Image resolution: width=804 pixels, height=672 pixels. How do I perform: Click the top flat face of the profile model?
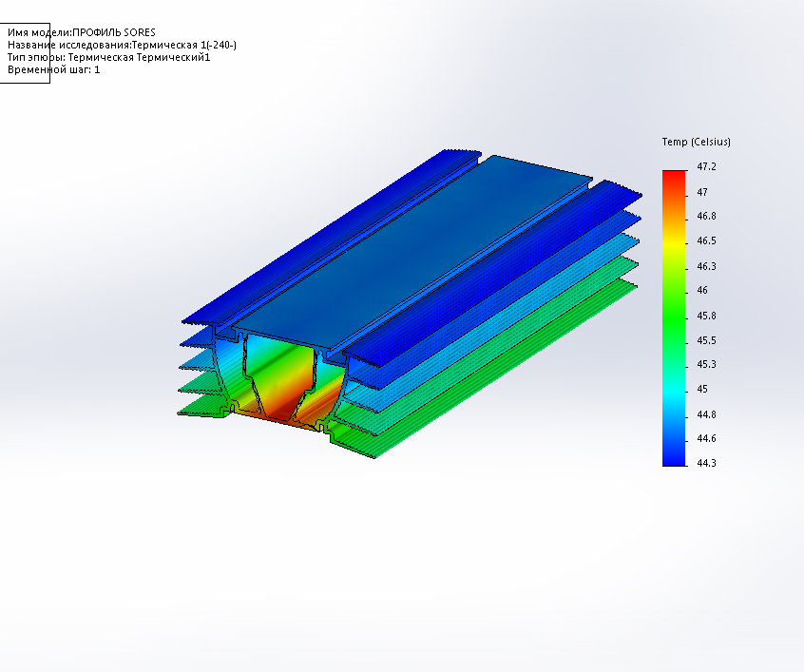[x=411, y=251]
